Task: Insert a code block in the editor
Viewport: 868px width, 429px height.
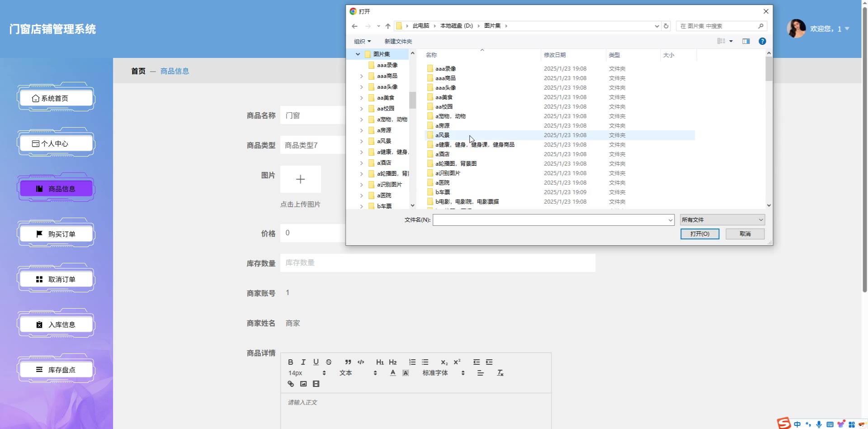Action: (361, 362)
